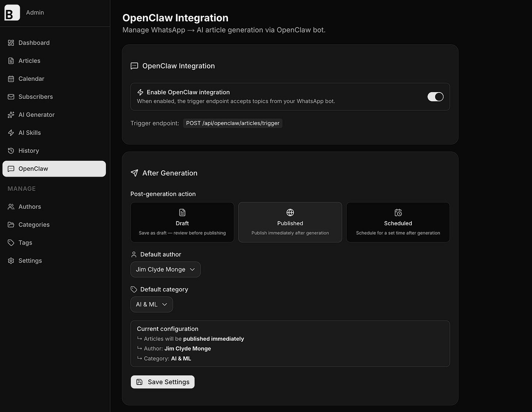This screenshot has height=412, width=532.
Task: Navigate to AI Generator
Action: pyautogui.click(x=54, y=115)
